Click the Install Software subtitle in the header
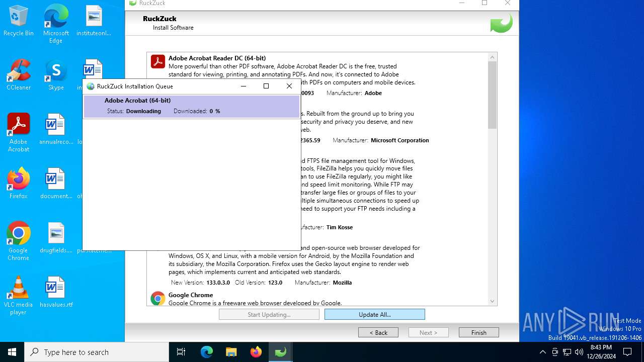The width and height of the screenshot is (644, 362). (173, 28)
